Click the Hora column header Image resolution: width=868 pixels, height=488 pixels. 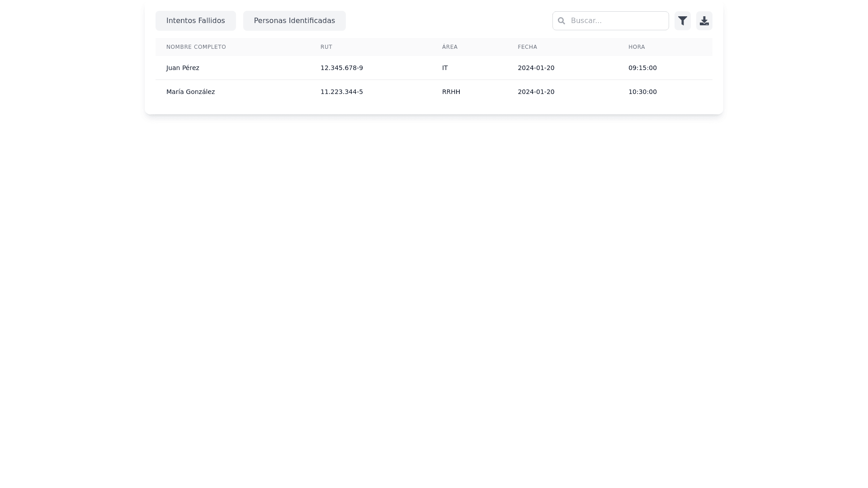[637, 47]
